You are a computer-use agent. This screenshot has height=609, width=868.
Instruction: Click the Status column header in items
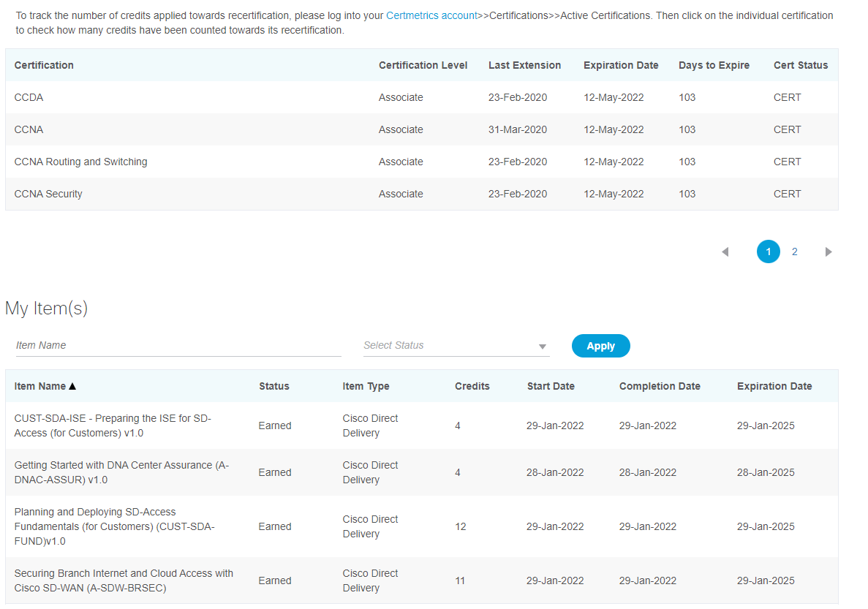(x=274, y=387)
